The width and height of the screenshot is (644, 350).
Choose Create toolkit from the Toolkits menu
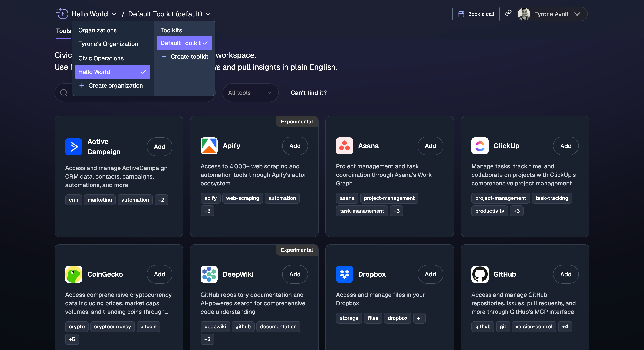(185, 56)
